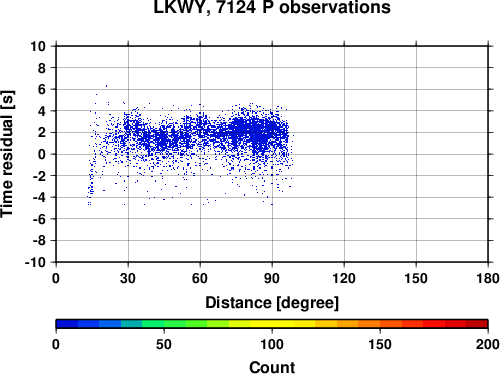Click the y-axis tick label 6
The image size is (500, 374).
coord(42,89)
